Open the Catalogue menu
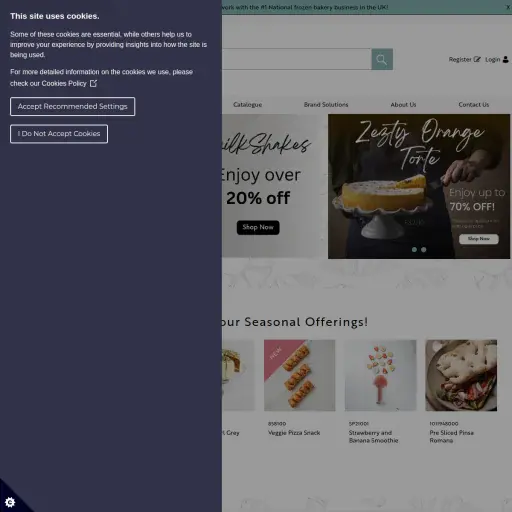The image size is (512, 512). point(247,105)
